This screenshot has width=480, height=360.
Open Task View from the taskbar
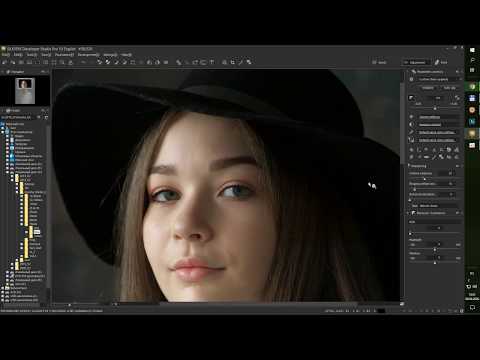(472, 70)
